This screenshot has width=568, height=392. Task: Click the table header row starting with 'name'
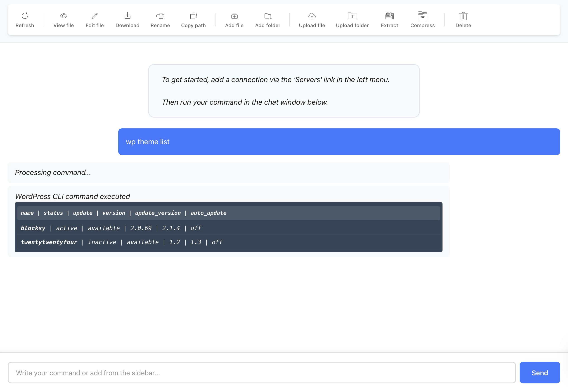pyautogui.click(x=228, y=213)
